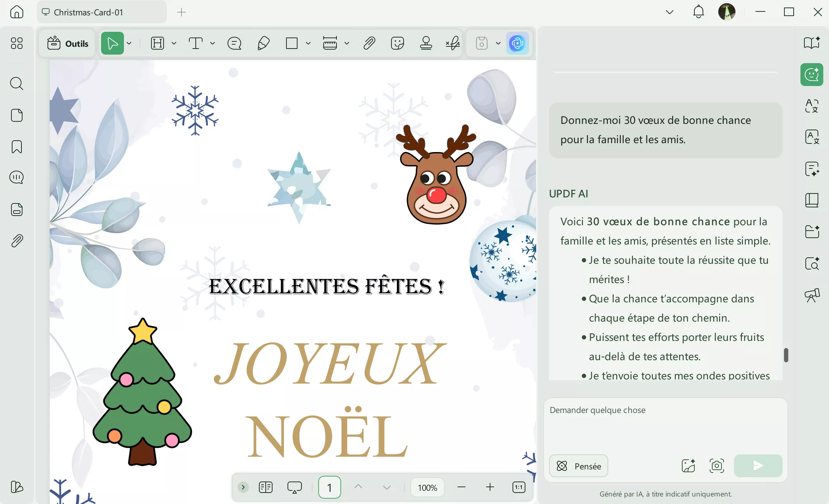Image resolution: width=829 pixels, height=504 pixels.
Task: Toggle the two-page reading view
Action: pyautogui.click(x=265, y=487)
